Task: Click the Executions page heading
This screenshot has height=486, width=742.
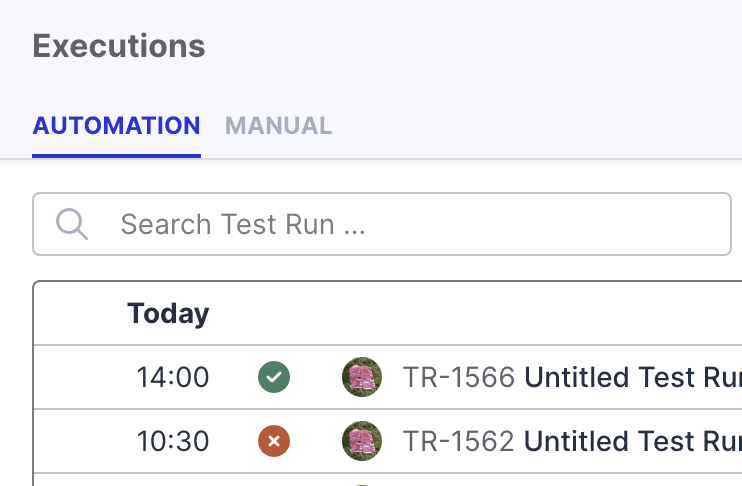Action: click(119, 46)
